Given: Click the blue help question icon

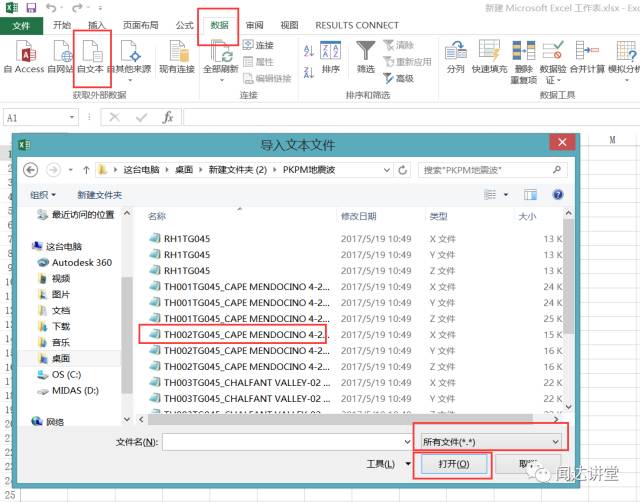Looking at the screenshot, I should point(558,195).
